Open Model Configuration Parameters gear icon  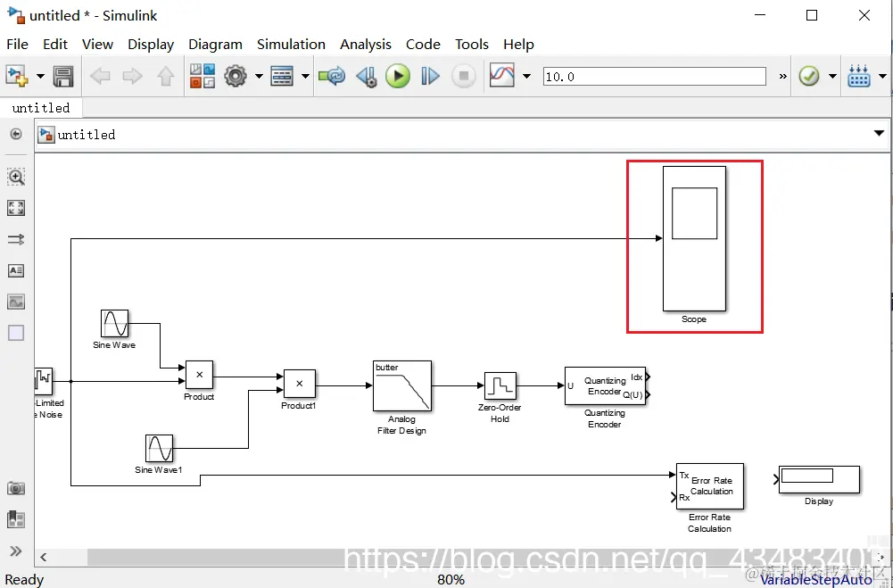(x=236, y=76)
